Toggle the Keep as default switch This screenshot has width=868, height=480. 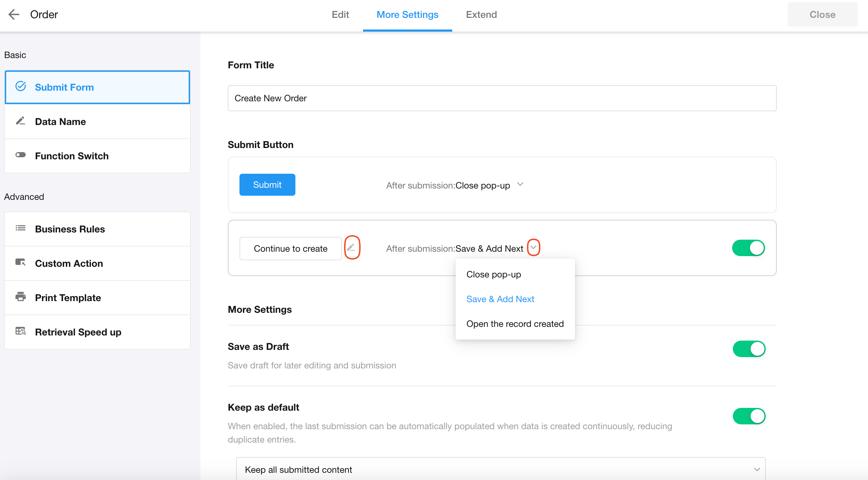749,416
